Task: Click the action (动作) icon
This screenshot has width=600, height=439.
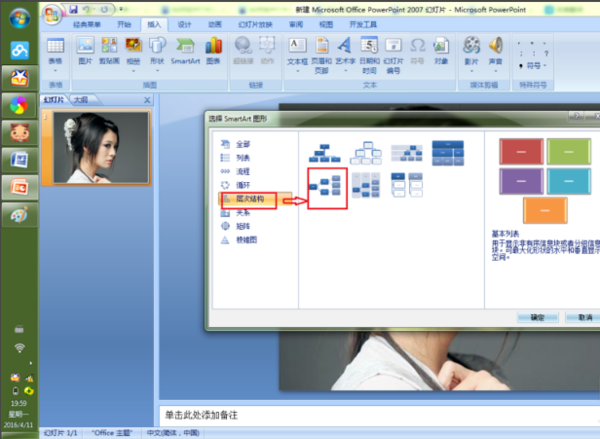Action: point(267,45)
